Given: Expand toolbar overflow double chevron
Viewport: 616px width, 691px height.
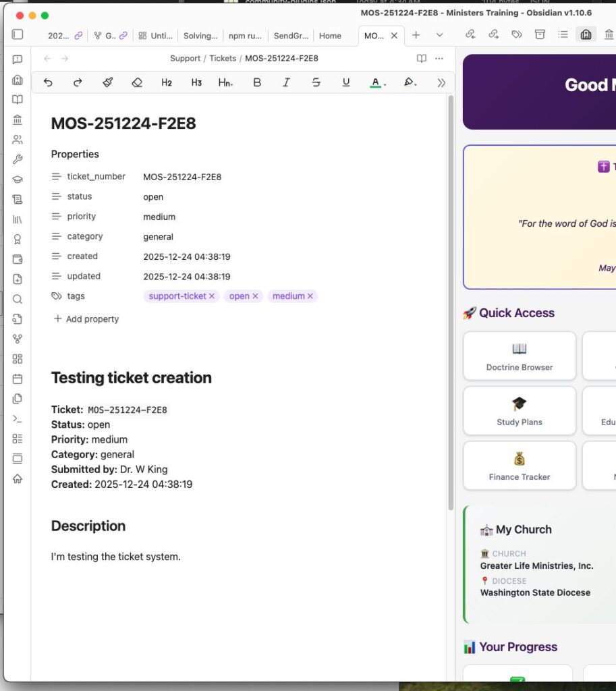Looking at the screenshot, I should [441, 82].
